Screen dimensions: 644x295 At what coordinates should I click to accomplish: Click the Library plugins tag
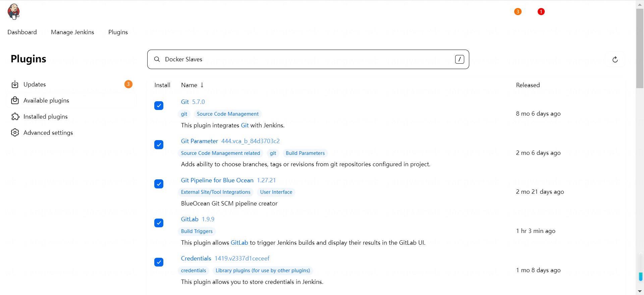point(263,271)
